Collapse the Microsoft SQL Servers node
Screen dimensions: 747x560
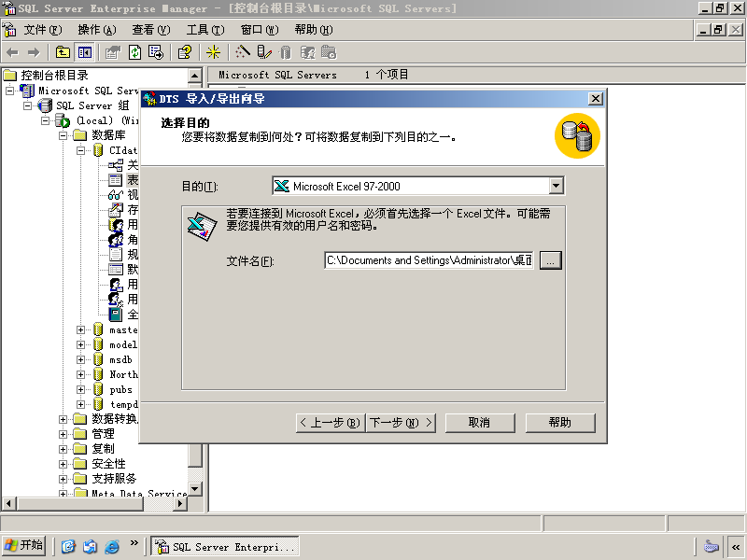tap(10, 91)
